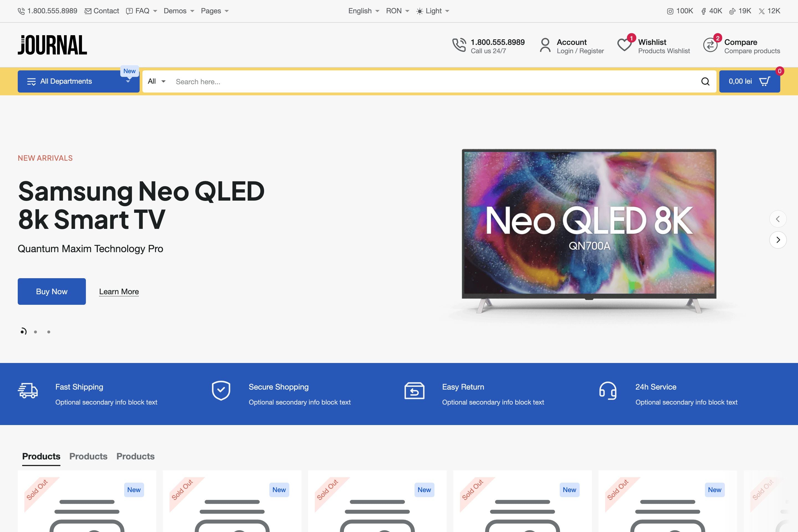
Task: Click Login / Register link
Action: [x=580, y=51]
